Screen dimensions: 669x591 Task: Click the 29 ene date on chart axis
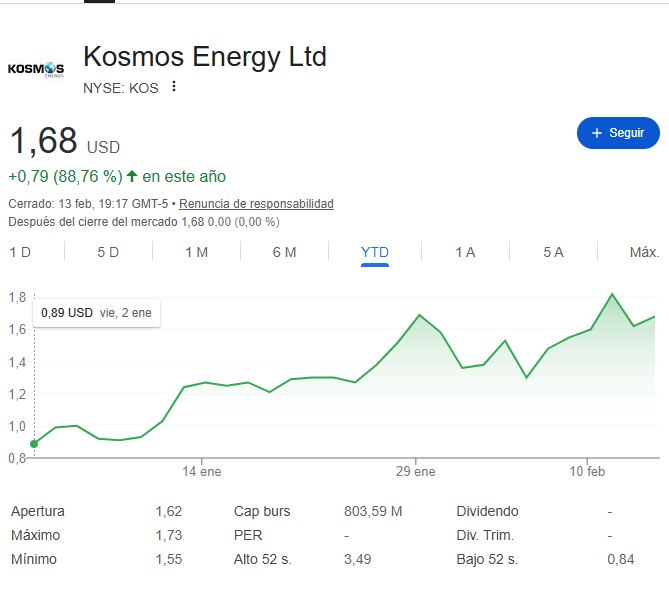416,471
